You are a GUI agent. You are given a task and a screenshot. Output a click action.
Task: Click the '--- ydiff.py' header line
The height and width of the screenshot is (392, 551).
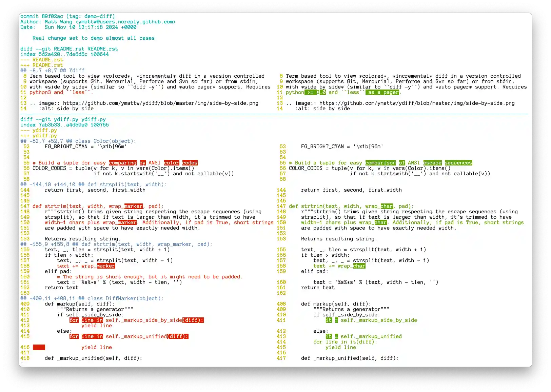[39, 130]
